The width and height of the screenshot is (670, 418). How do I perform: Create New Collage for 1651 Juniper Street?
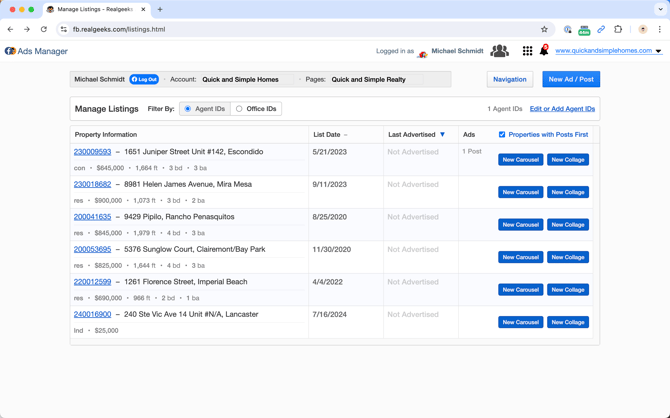click(568, 160)
